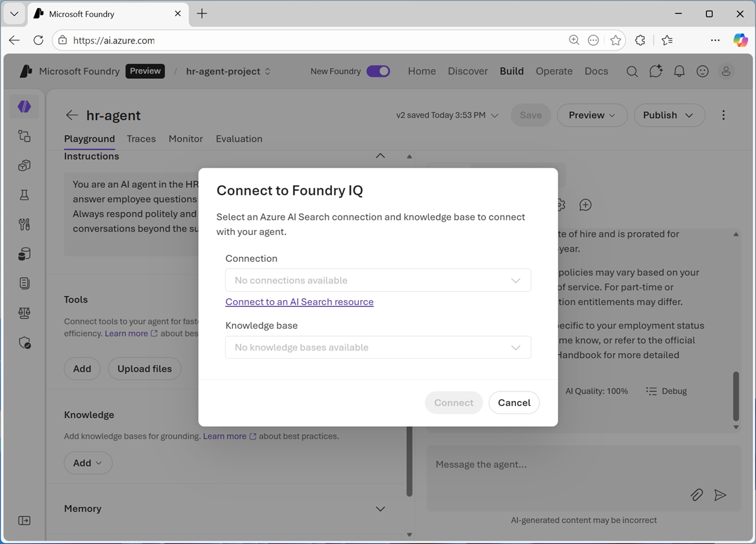Screen dimensions: 756x544
Task: Toggle the New Foundry switch off
Action: pyautogui.click(x=378, y=71)
